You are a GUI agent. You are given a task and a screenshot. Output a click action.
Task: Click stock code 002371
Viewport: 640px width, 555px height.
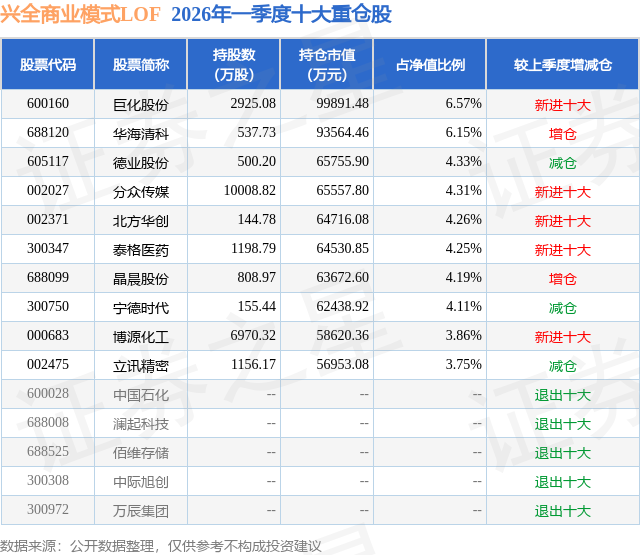[x=48, y=220]
